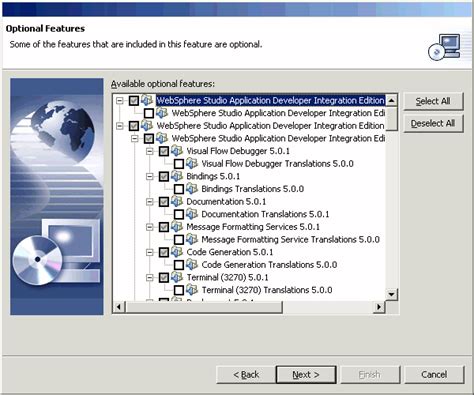
Task: Proceed with the Next button
Action: tap(306, 375)
